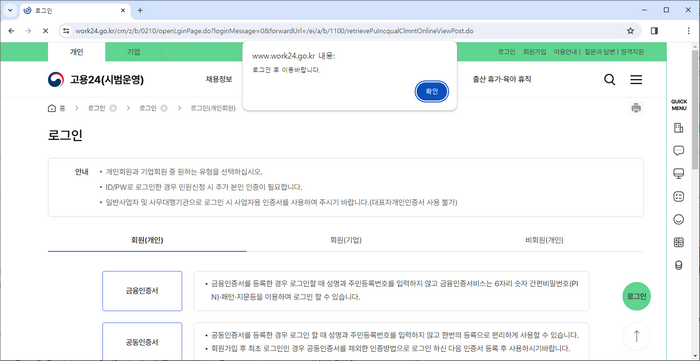Open the quick menu chat bubble icon
Viewport: 700px width, 361px height.
click(679, 151)
